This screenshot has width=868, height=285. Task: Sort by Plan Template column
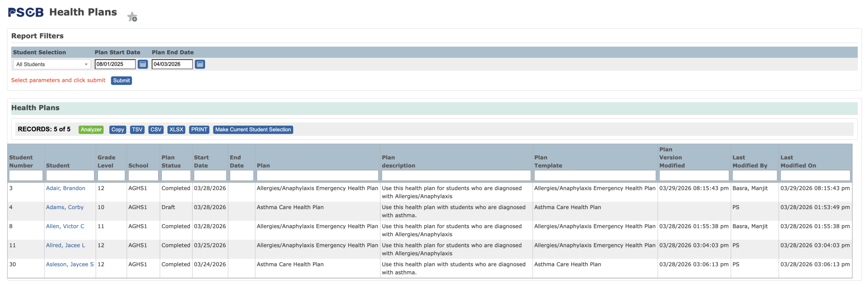click(x=548, y=161)
